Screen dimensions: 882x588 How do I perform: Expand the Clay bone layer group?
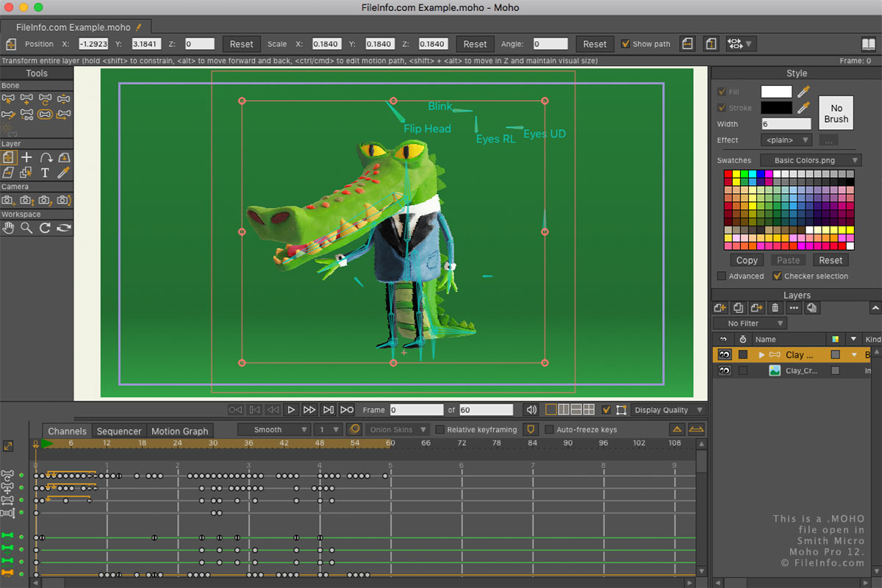pos(761,355)
